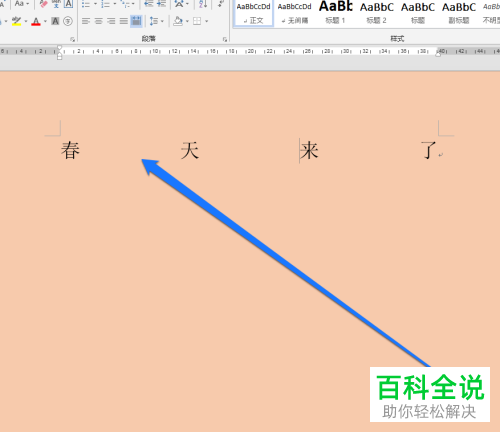Toggle align left

click(86, 21)
